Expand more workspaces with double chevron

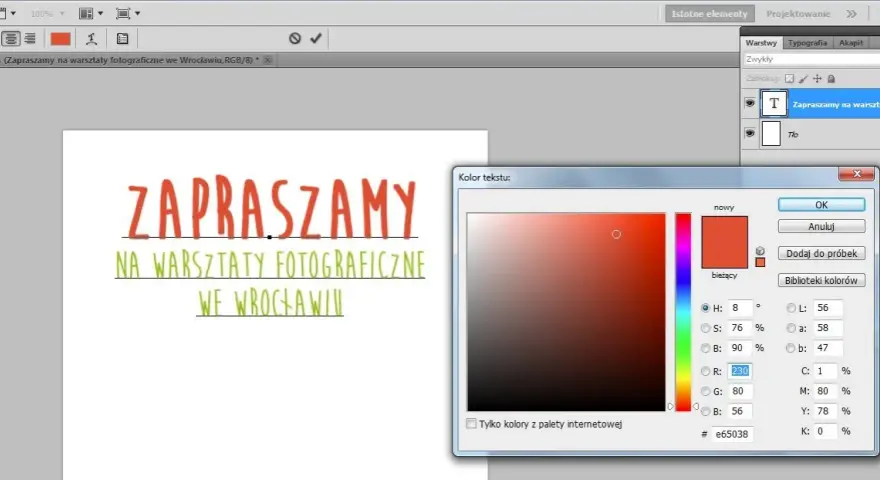[x=851, y=13]
